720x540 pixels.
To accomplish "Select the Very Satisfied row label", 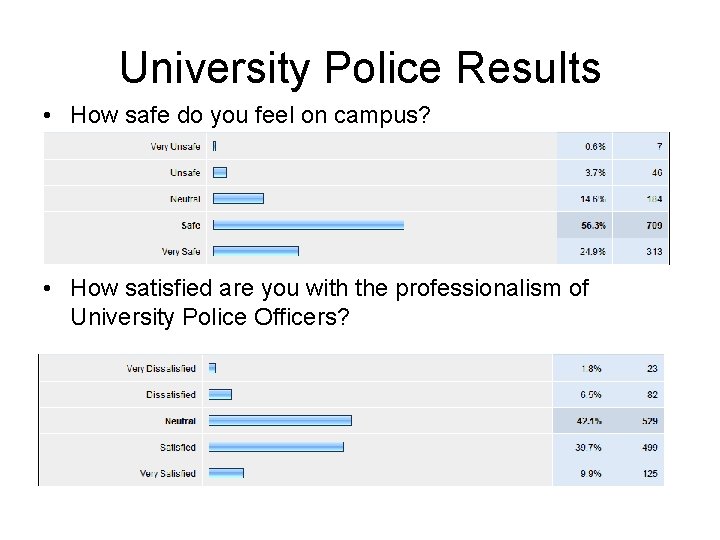I will pos(167,473).
